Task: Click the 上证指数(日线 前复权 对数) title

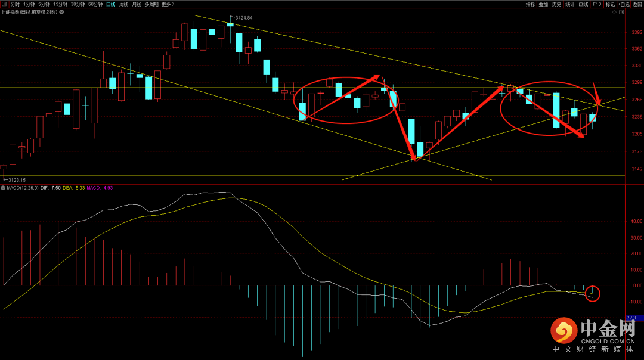Action: pos(29,12)
